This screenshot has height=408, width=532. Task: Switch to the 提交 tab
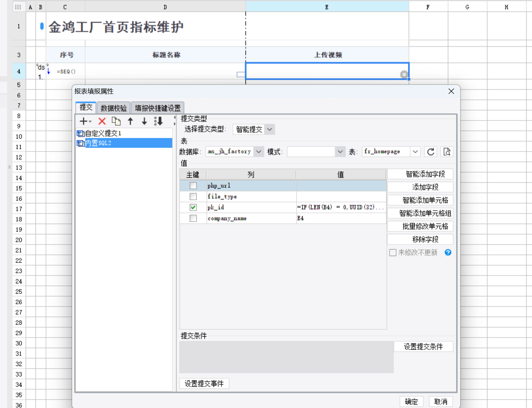[x=86, y=107]
